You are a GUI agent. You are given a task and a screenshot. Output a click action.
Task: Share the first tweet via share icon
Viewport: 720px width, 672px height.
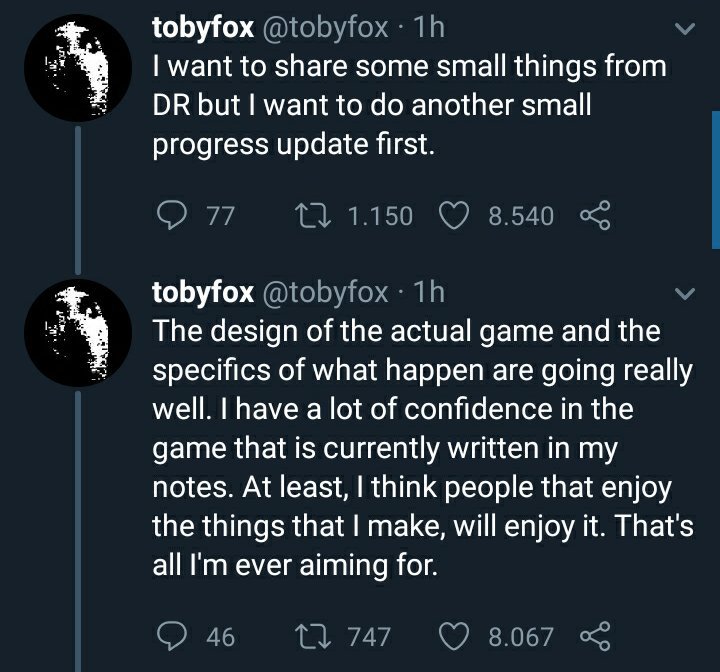(x=596, y=215)
